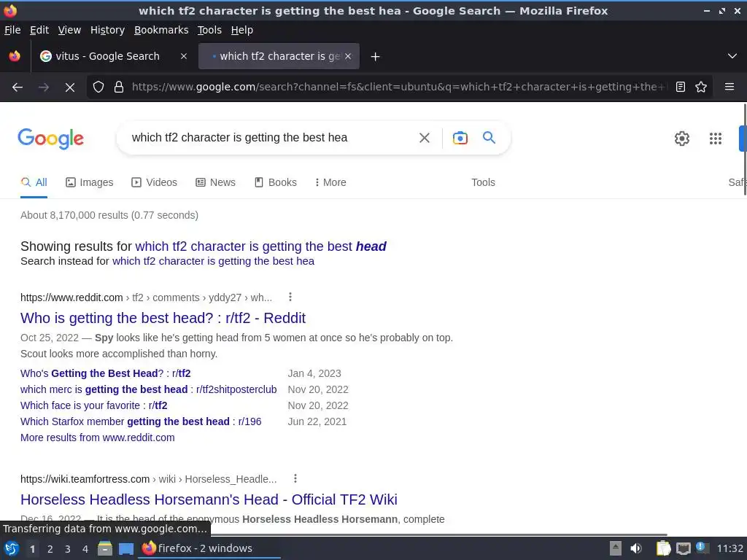
Task: Switch to the 'vitus - Google Search' tab
Action: click(x=107, y=56)
